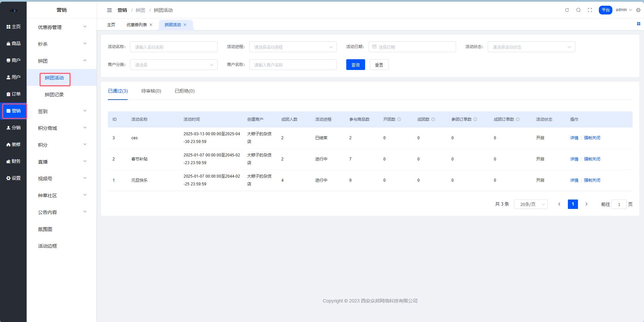Viewport: 644px width, 322px height.
Task: Click the 活动名称 input field
Action: coord(174,47)
